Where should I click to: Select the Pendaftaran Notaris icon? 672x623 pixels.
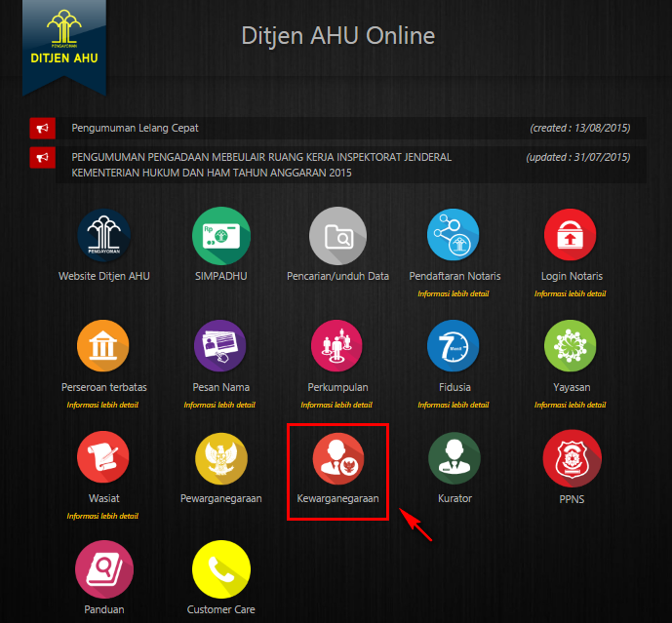pos(455,236)
